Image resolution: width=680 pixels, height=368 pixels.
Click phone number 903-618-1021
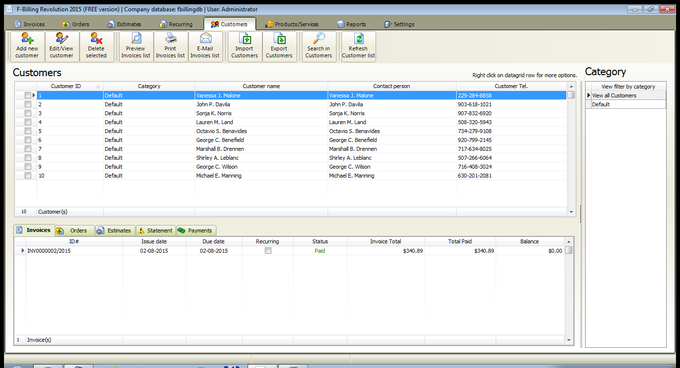pyautogui.click(x=474, y=104)
